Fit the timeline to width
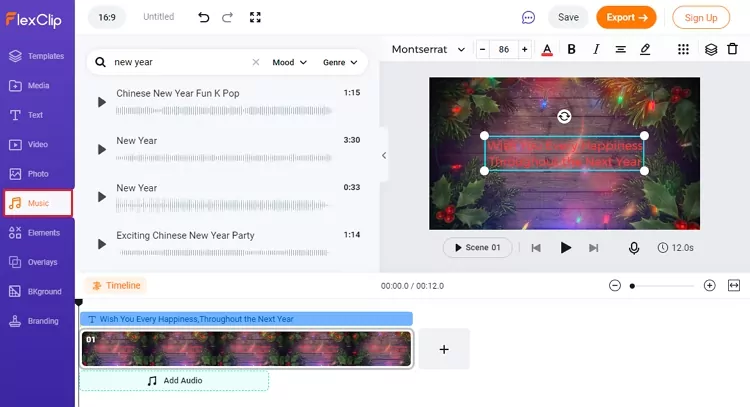 pyautogui.click(x=734, y=286)
